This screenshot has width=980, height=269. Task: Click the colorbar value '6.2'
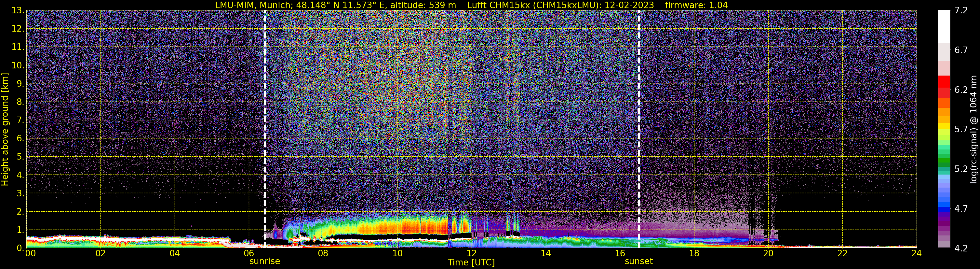coord(961,90)
